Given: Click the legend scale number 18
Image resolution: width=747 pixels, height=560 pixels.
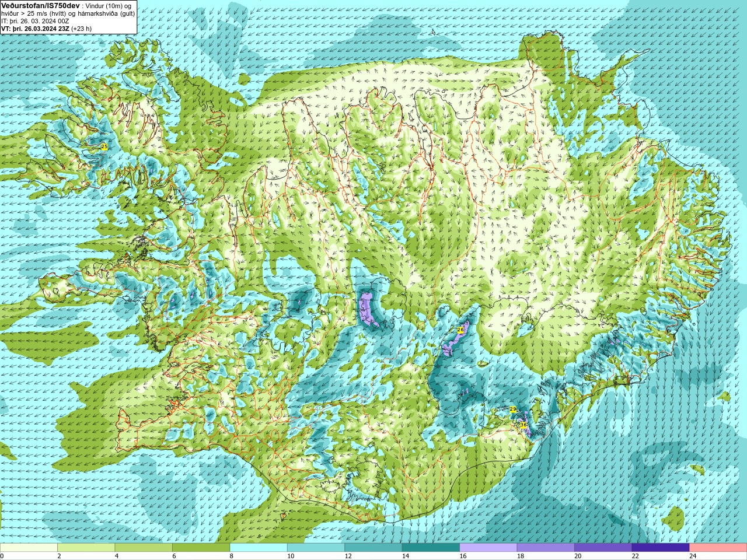Looking at the screenshot, I should tap(521, 556).
